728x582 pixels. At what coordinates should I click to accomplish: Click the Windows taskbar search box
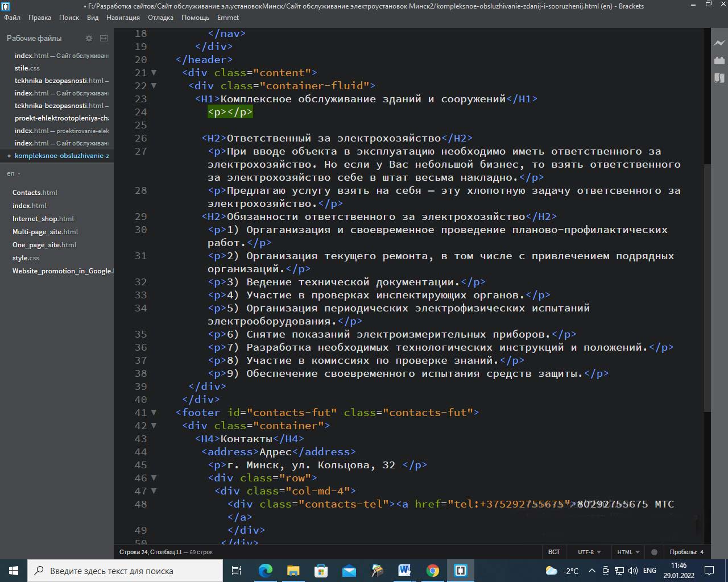125,571
